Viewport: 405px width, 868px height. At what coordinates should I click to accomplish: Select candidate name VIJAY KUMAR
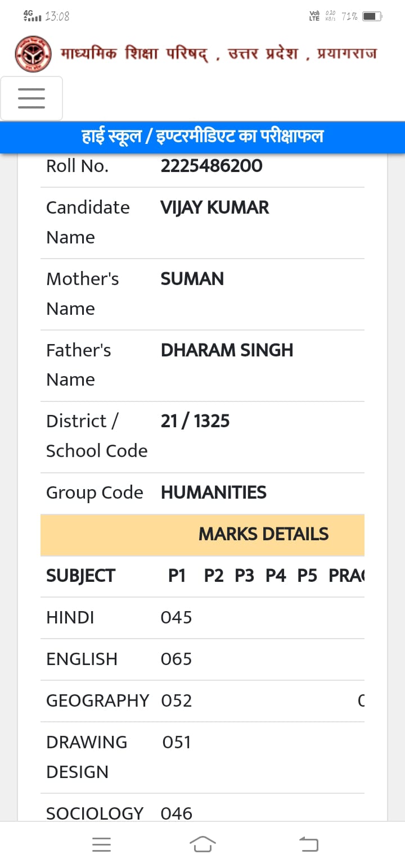[x=215, y=207]
